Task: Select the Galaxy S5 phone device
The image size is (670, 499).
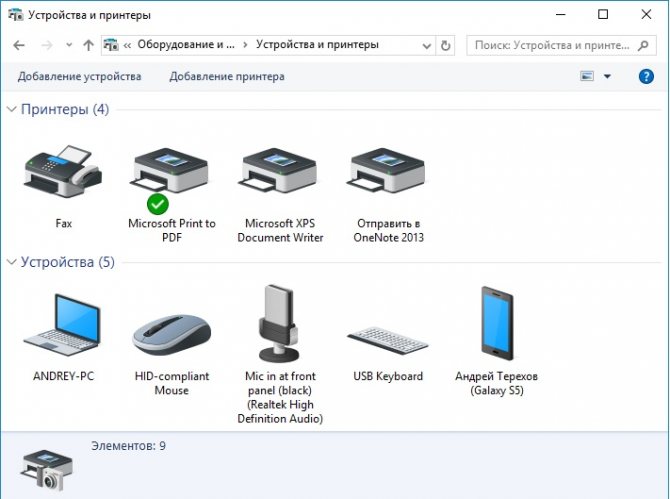Action: (496, 325)
